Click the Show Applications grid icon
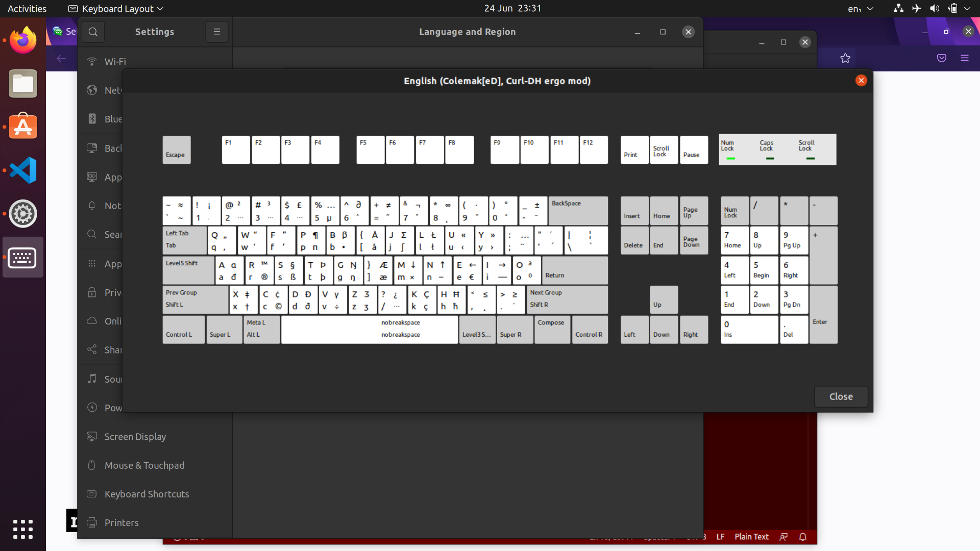Screen dimensions: 980x551 point(23,529)
